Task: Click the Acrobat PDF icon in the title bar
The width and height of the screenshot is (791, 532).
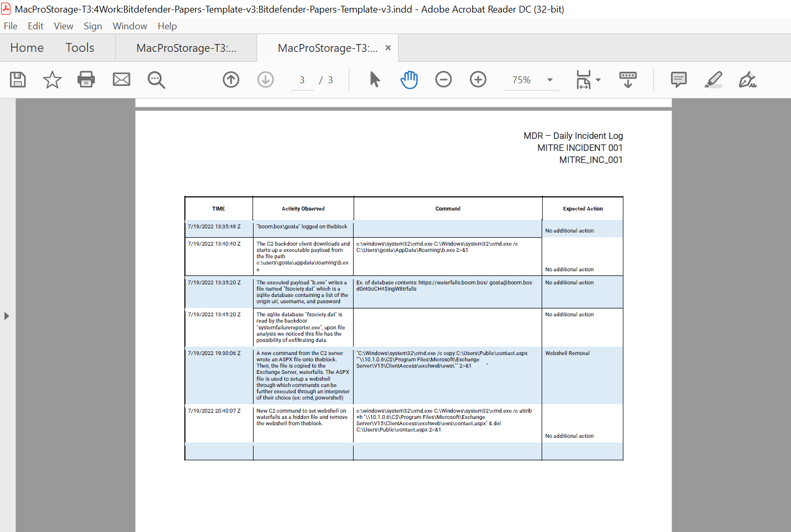Action: tap(6, 8)
